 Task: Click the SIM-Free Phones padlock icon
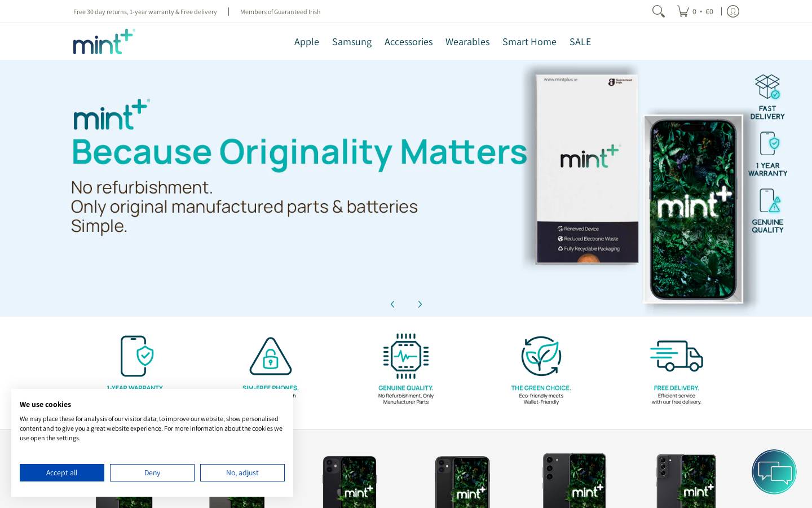coord(271,356)
